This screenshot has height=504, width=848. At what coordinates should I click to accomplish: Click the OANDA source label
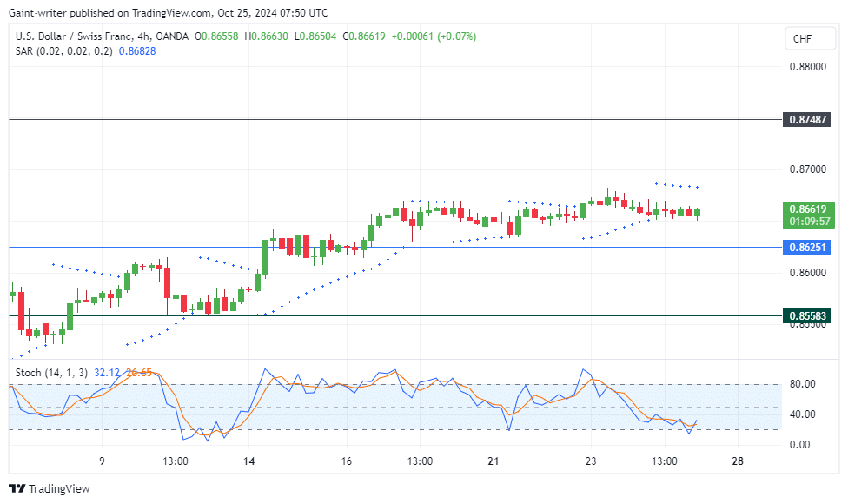[x=172, y=36]
